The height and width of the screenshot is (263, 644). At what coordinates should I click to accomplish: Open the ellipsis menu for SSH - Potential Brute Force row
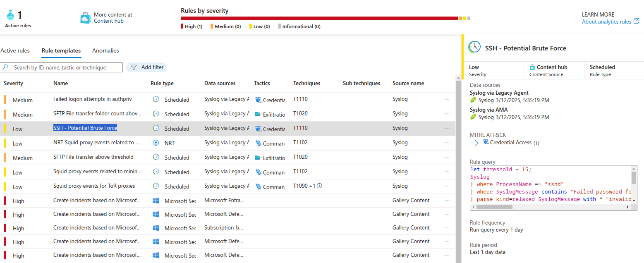pos(447,128)
